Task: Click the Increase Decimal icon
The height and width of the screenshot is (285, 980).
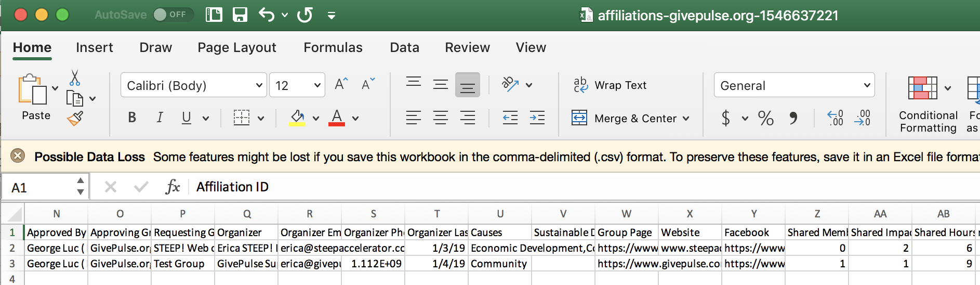Action: 836,118
